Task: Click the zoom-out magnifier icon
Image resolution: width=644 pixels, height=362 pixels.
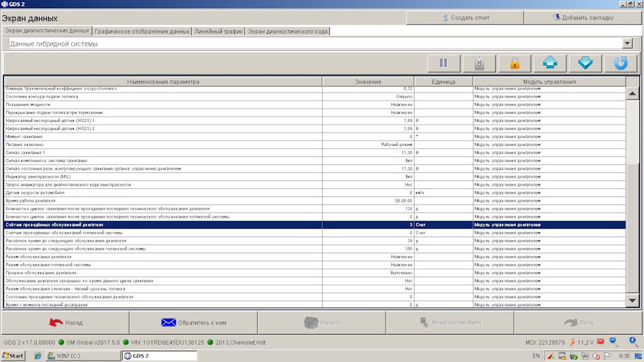Action: click(x=614, y=342)
